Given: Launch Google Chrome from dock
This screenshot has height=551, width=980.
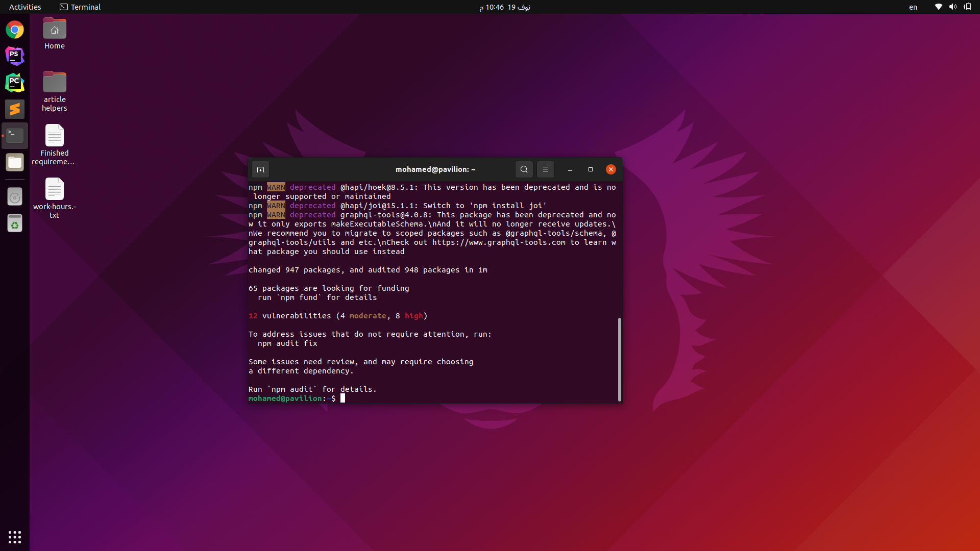Looking at the screenshot, I should (x=15, y=30).
